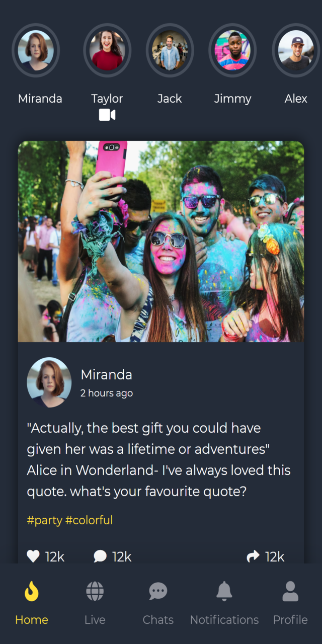The height and width of the screenshot is (644, 322).
Task: Follow the #party hashtag link
Action: pos(45,520)
